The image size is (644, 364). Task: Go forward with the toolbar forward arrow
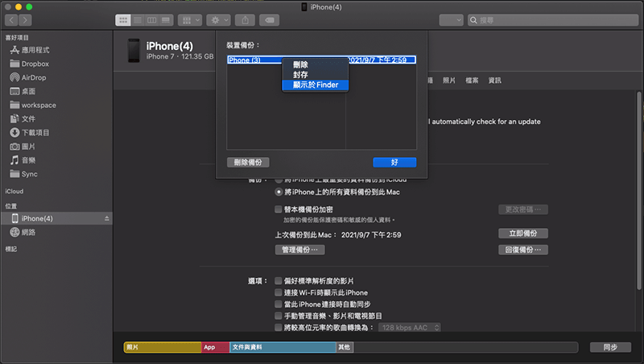pyautogui.click(x=25, y=20)
